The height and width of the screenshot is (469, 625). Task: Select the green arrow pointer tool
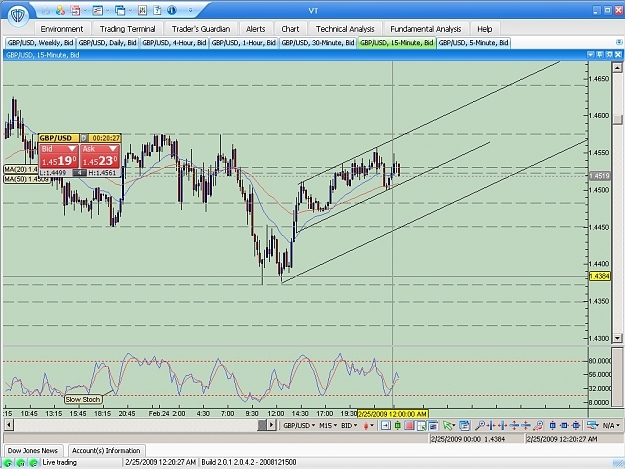[448, 426]
